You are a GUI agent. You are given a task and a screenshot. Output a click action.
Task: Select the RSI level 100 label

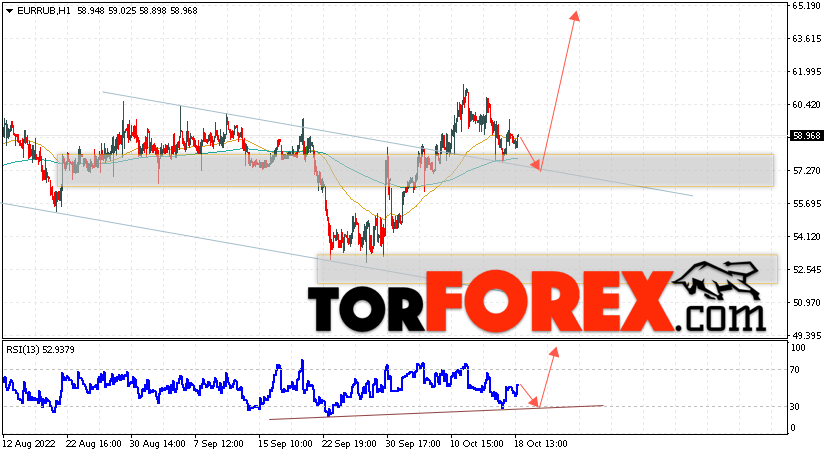tap(798, 348)
